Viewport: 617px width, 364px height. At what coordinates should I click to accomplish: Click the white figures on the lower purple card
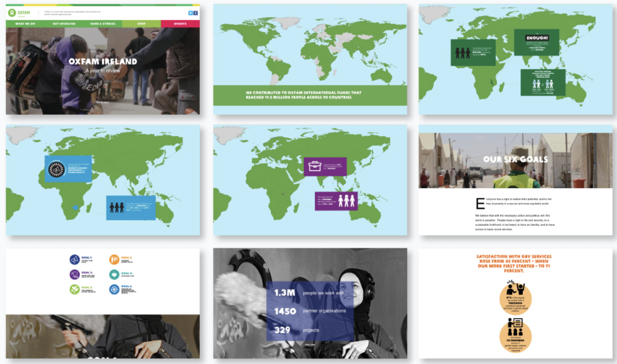[346, 201]
